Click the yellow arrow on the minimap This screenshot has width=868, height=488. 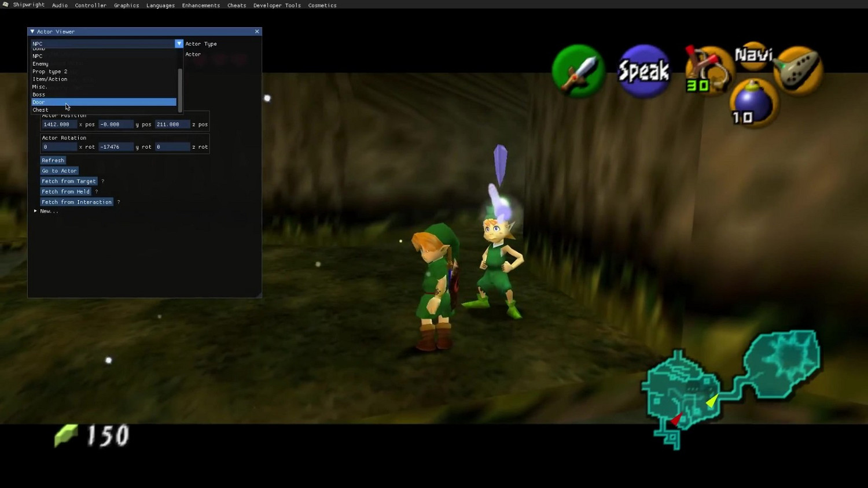pyautogui.click(x=712, y=400)
